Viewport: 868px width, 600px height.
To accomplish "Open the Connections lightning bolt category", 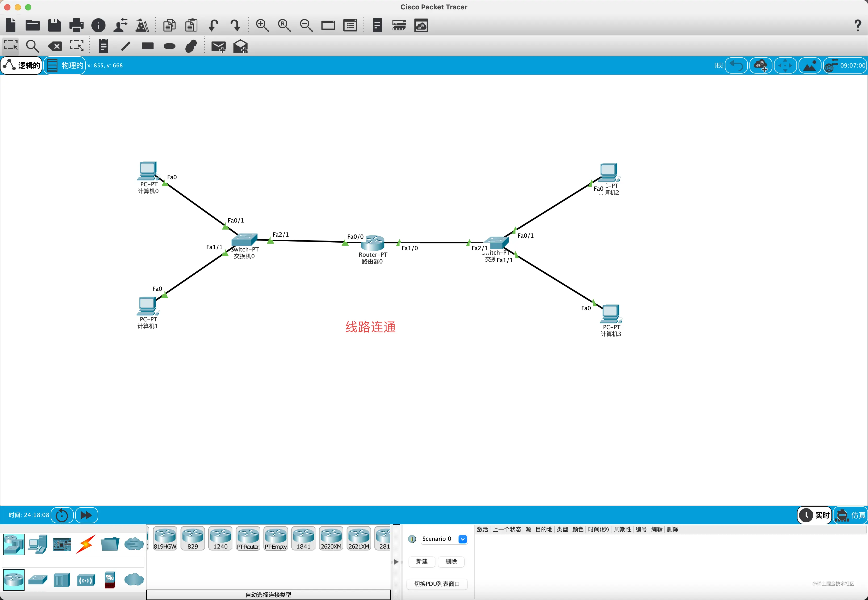I will pyautogui.click(x=86, y=544).
